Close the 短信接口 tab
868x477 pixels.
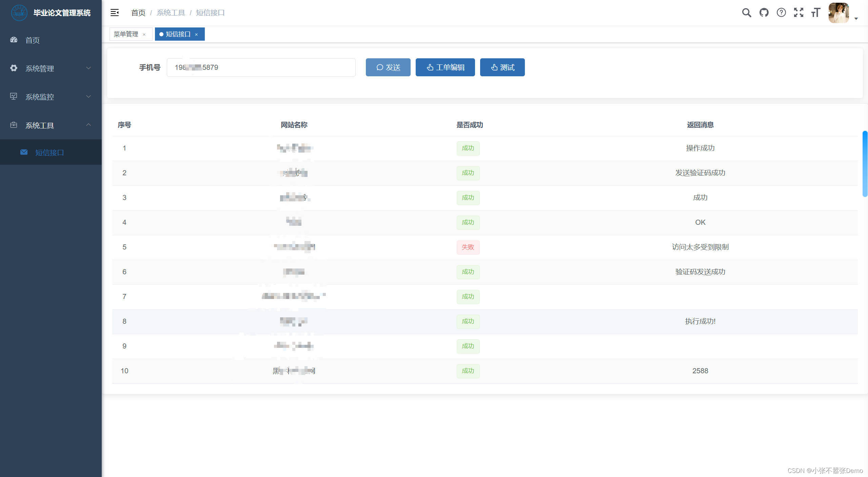pos(196,35)
